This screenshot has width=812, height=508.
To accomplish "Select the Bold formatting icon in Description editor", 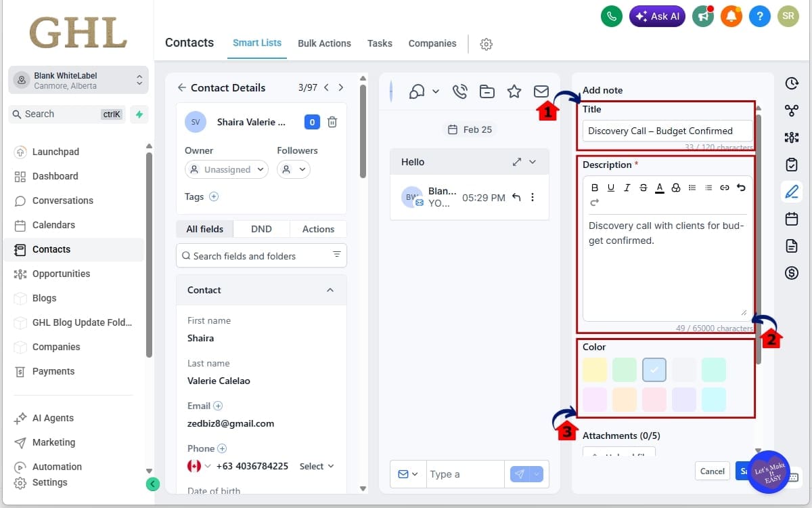I will click(595, 188).
